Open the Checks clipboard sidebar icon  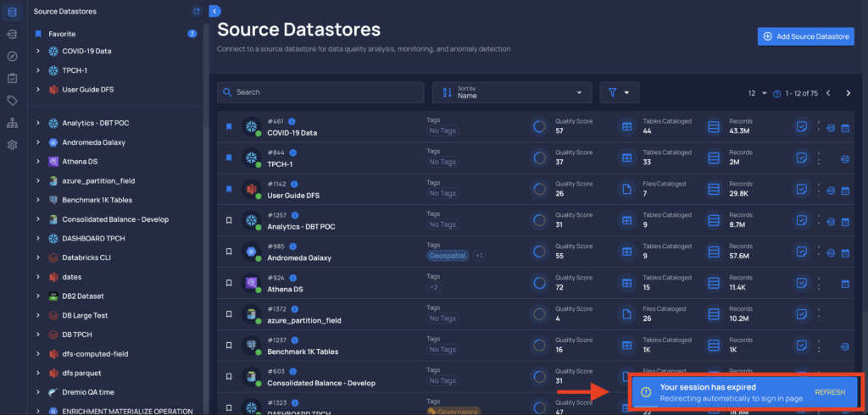[12, 79]
